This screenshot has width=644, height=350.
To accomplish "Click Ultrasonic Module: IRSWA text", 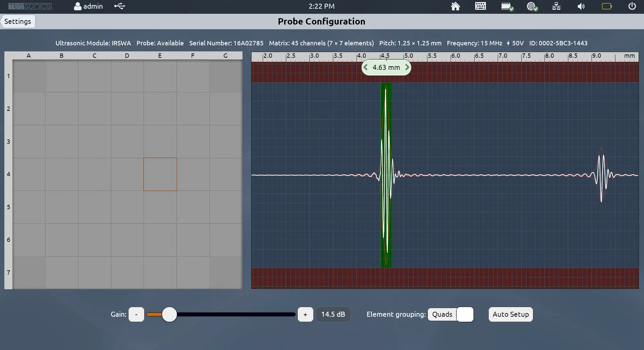I will [93, 43].
